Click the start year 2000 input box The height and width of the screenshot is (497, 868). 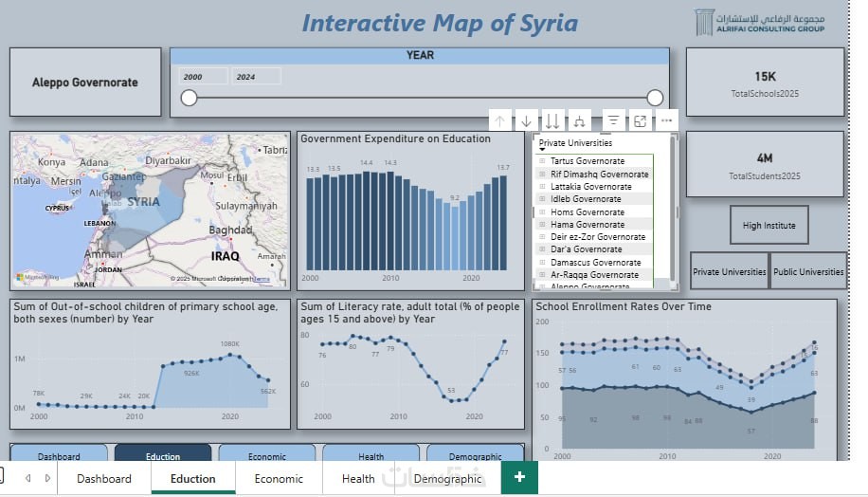[203, 77]
